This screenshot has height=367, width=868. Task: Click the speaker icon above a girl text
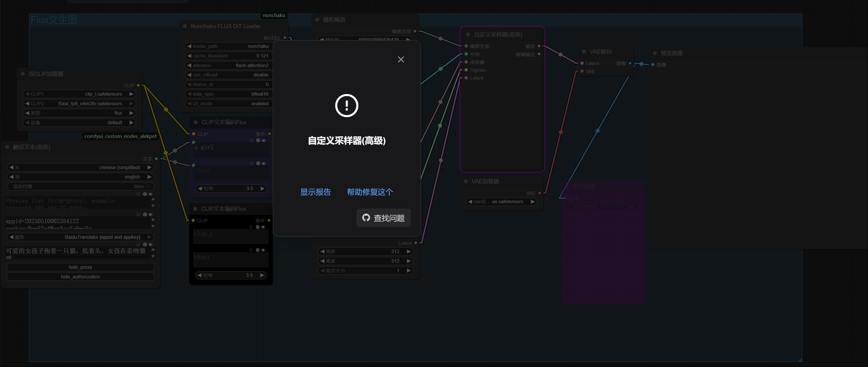(264, 140)
